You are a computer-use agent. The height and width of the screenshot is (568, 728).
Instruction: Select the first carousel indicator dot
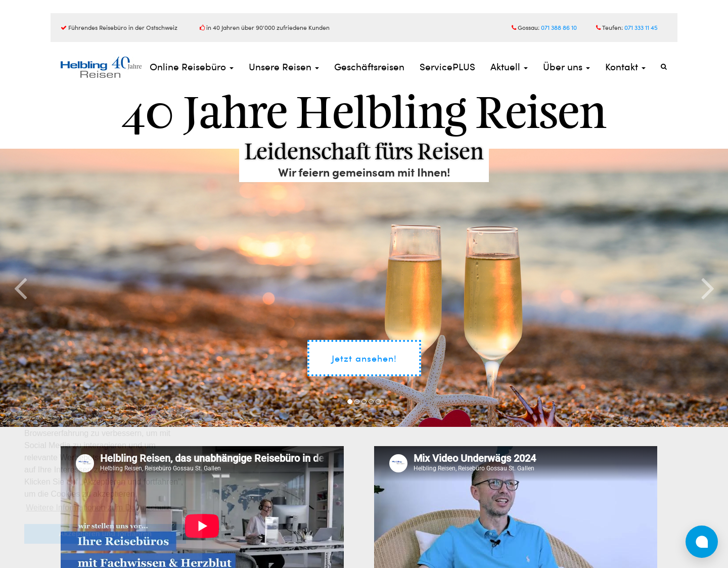(x=350, y=402)
